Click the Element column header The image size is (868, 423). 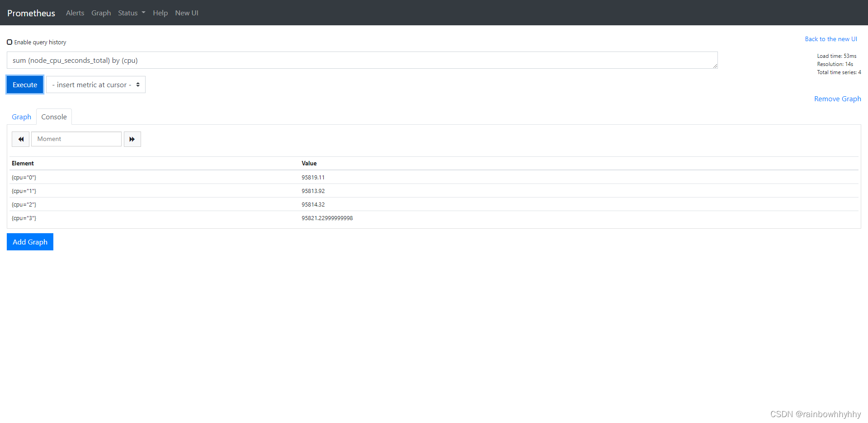tap(23, 164)
